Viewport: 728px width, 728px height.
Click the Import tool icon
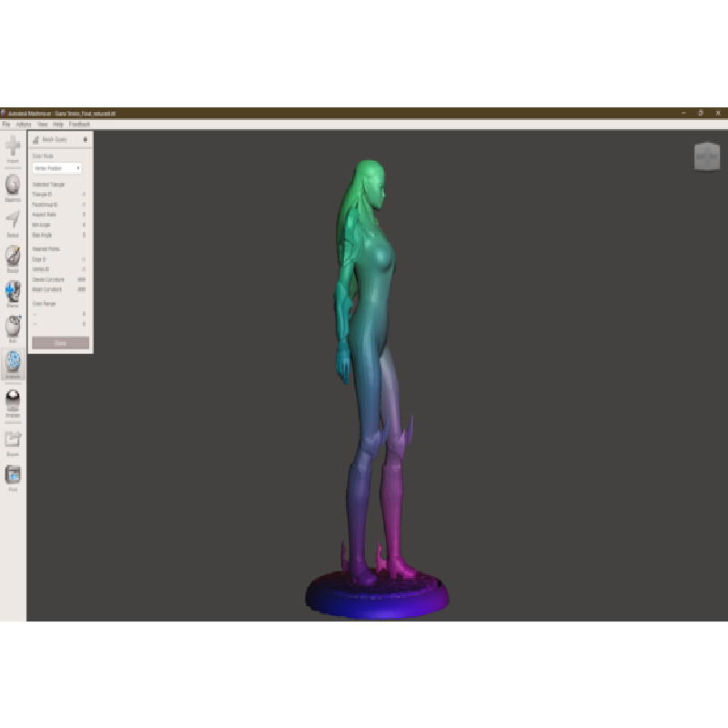point(13,147)
